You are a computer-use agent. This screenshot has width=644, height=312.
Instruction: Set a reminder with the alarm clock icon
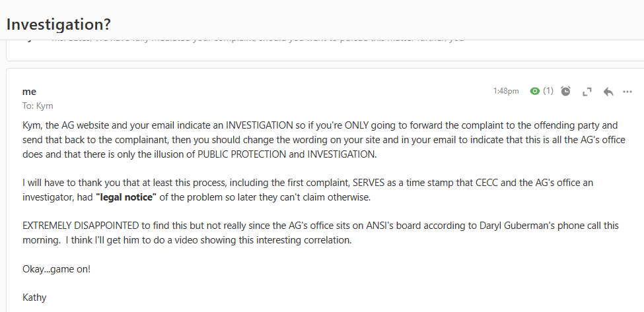tap(566, 91)
